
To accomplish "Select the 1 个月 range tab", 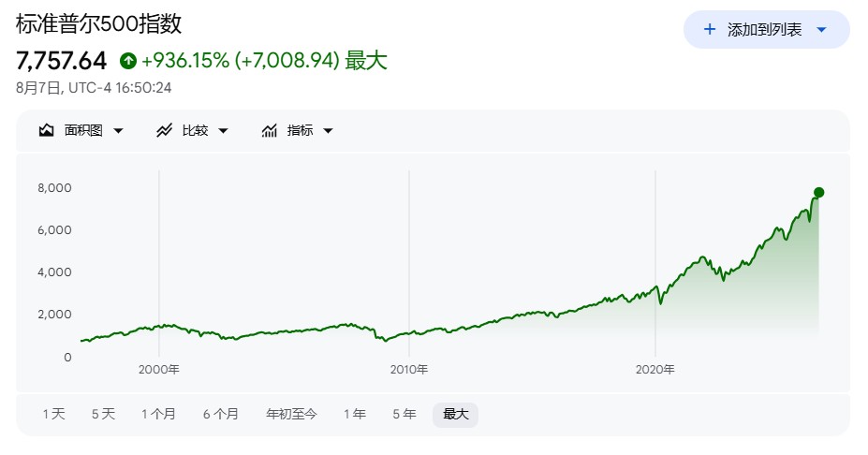I will click(x=158, y=414).
